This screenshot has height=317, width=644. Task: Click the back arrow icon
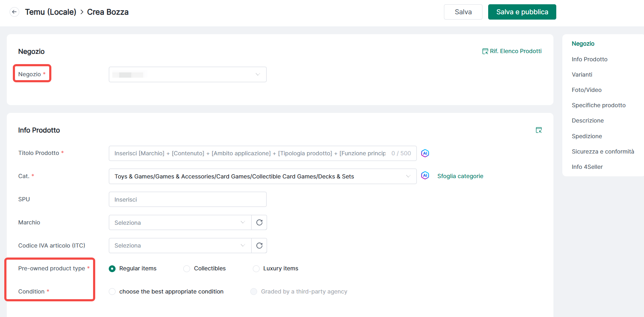(14, 12)
